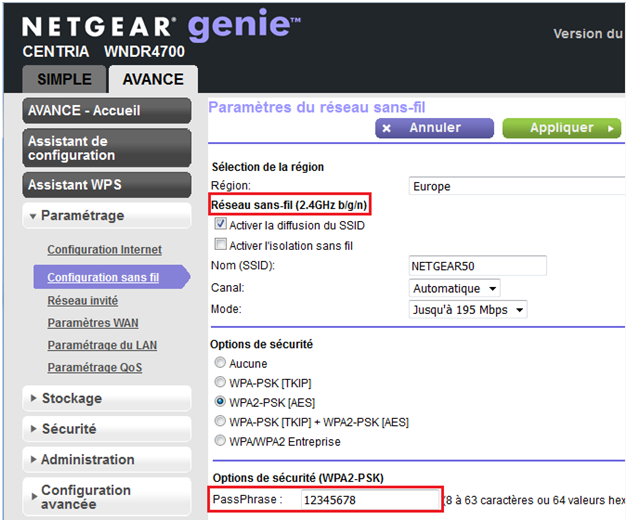Open Paramètres WAN link
The width and height of the screenshot is (628, 522).
(93, 323)
